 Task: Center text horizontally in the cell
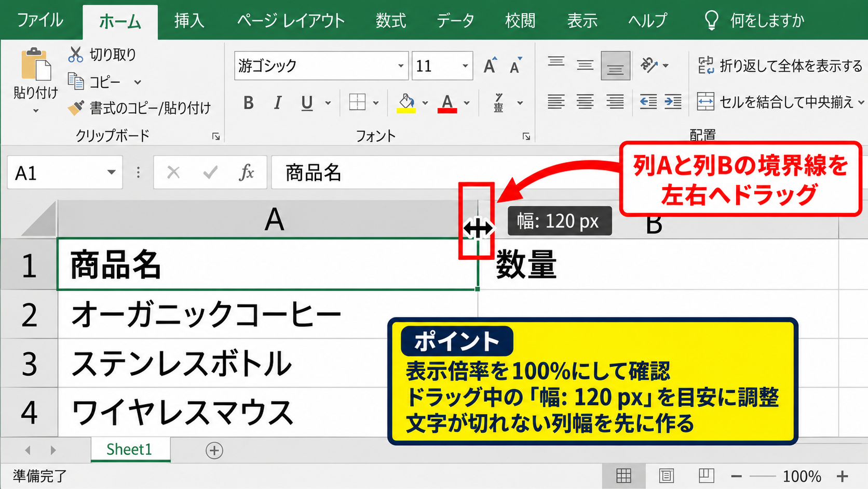pyautogui.click(x=585, y=102)
